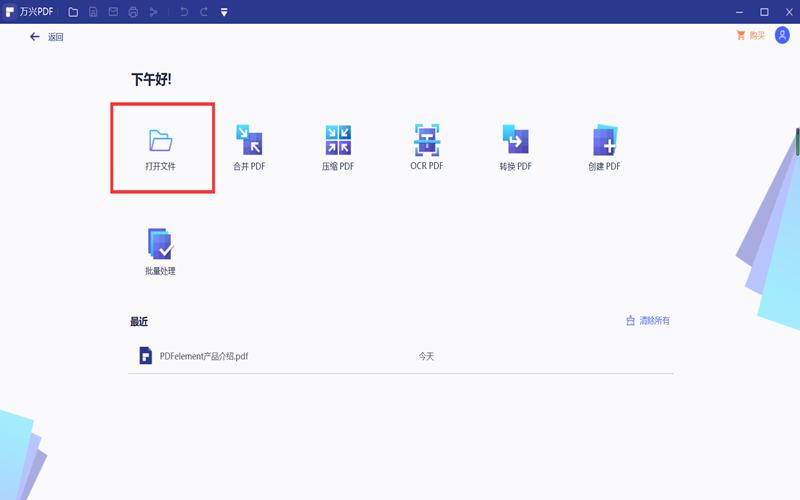Click the print icon in title bar

coord(133,12)
